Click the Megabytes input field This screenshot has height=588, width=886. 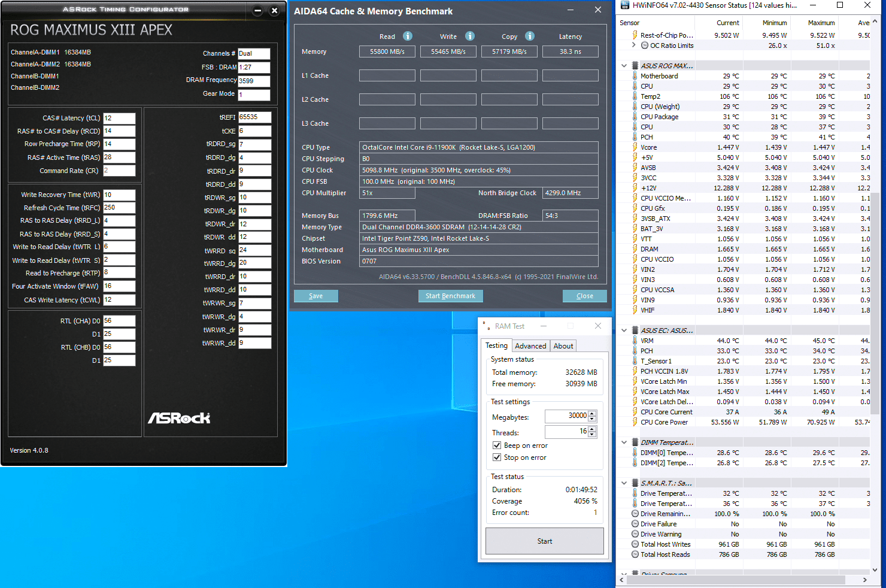pos(566,416)
